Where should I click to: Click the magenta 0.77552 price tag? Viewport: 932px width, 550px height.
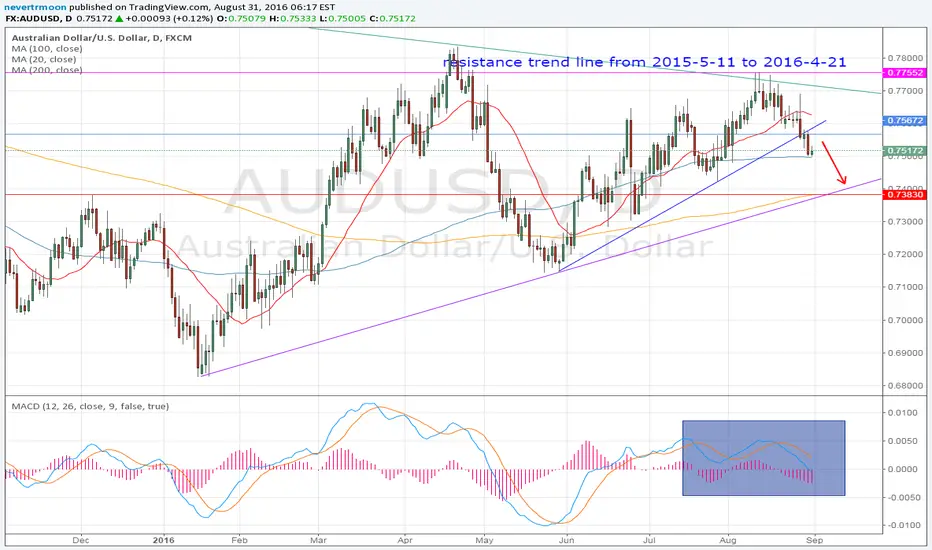905,73
